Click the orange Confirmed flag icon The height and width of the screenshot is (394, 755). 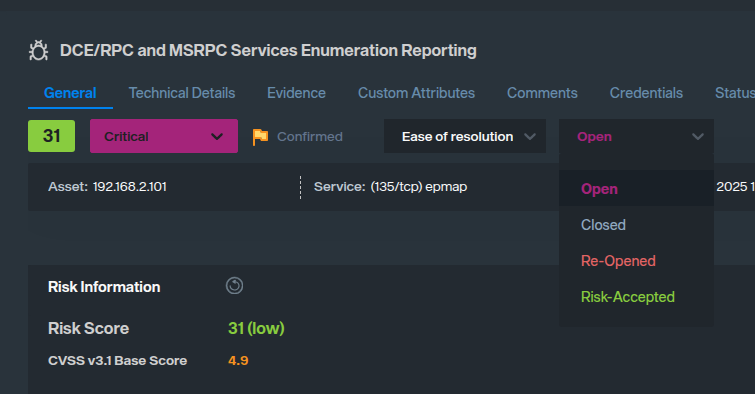click(260, 137)
